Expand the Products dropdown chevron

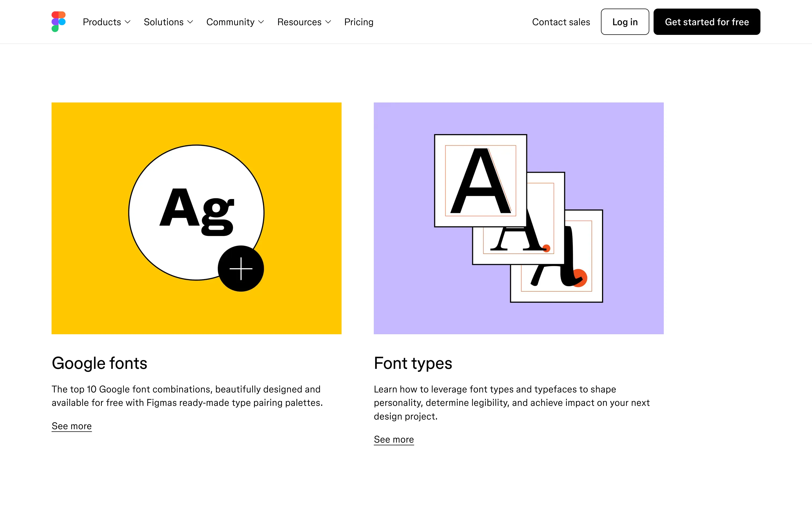point(128,22)
